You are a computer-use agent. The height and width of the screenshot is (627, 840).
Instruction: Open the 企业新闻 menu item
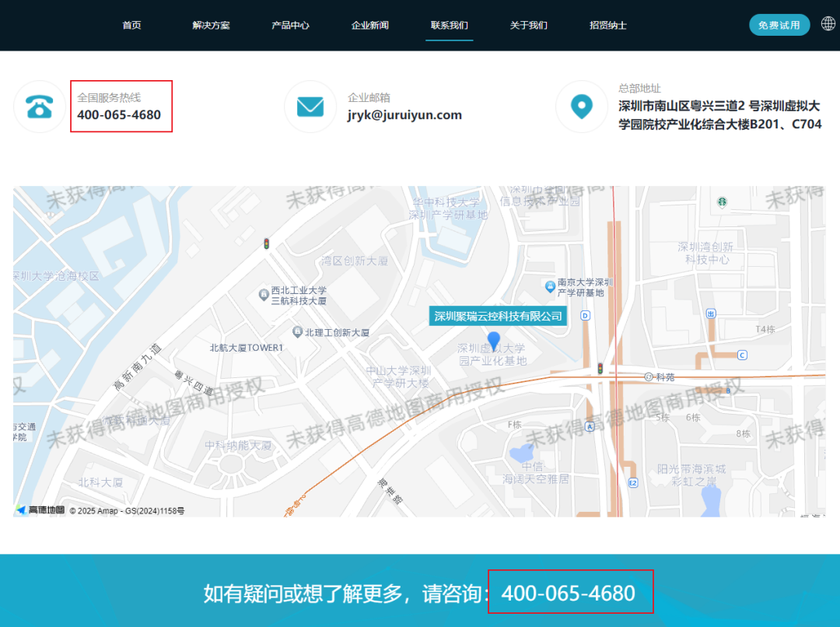click(369, 25)
